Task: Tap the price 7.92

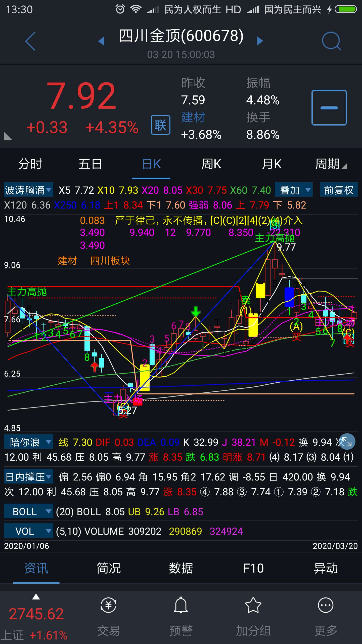Action: click(81, 96)
